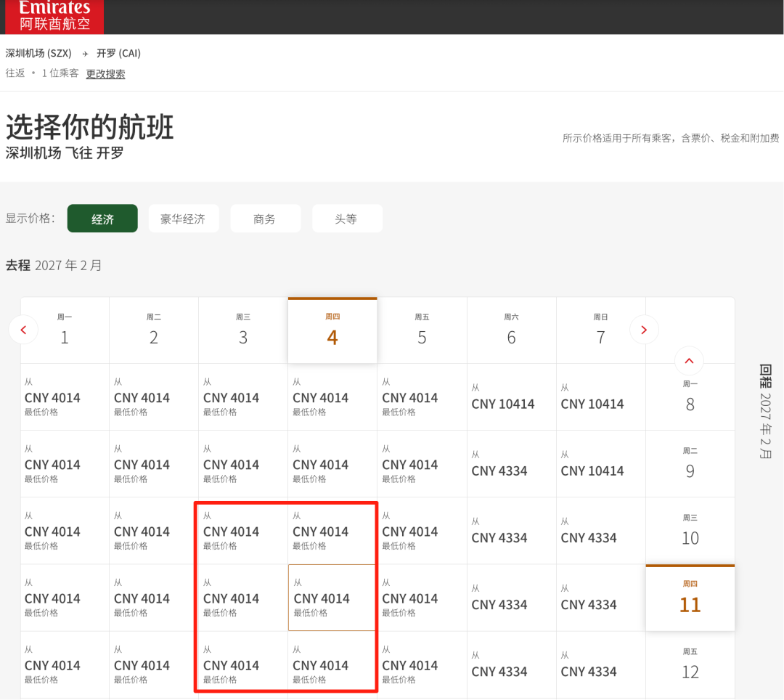The height and width of the screenshot is (700, 784).
Task: Click the right arrow to view later dates
Action: point(644,329)
